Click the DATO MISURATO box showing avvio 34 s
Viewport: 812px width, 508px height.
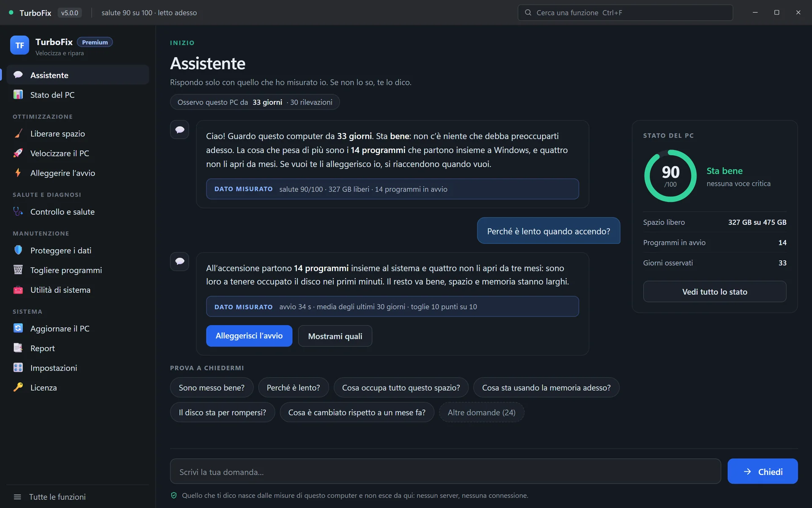pos(392,306)
